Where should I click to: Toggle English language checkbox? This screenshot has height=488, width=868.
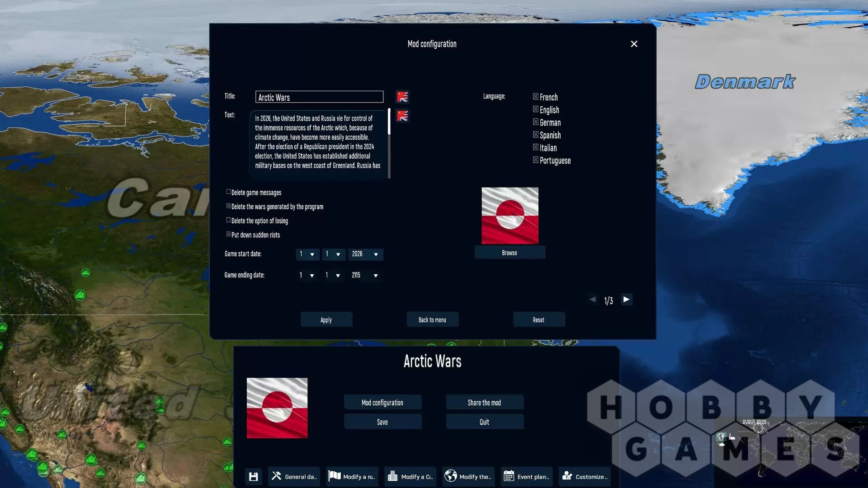pyautogui.click(x=536, y=109)
